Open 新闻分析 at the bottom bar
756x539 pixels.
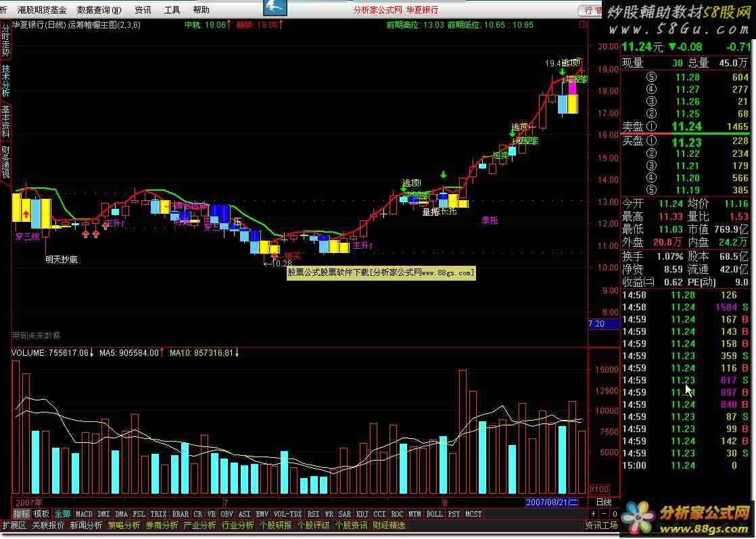click(x=87, y=525)
